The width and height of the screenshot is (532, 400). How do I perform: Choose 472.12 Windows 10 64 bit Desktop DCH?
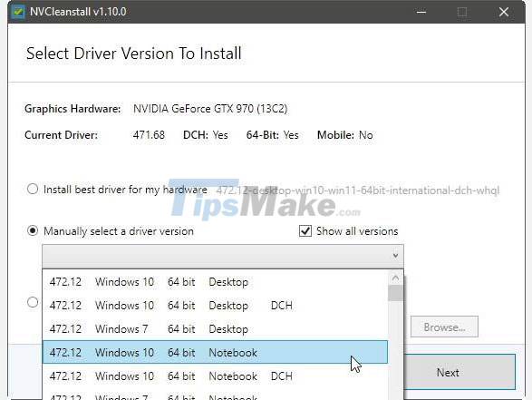215,306
